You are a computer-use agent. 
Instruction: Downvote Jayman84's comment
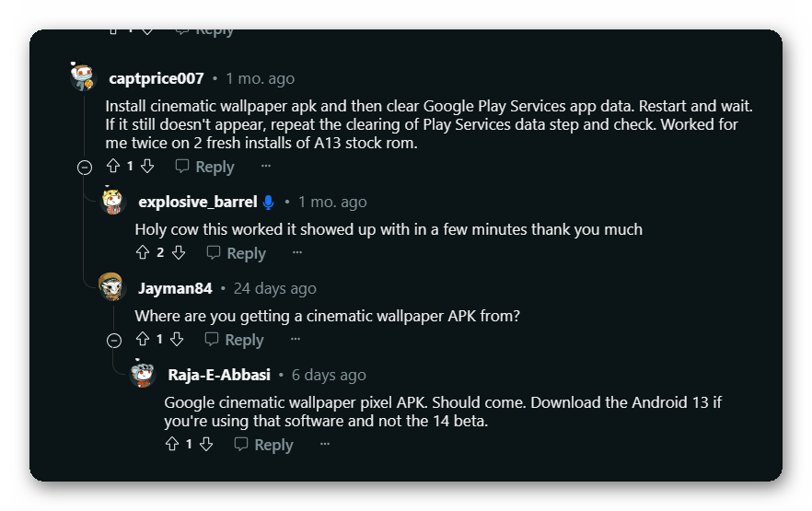[x=177, y=340]
